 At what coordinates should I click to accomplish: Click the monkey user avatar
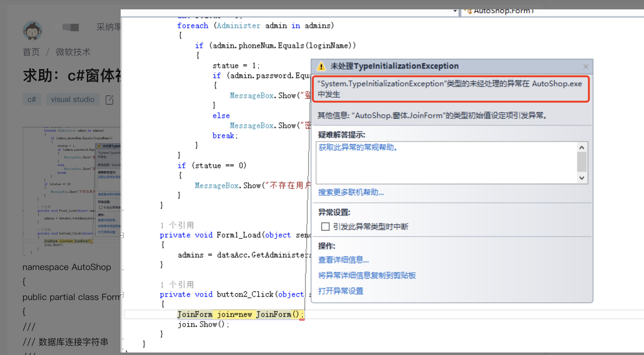(32, 30)
